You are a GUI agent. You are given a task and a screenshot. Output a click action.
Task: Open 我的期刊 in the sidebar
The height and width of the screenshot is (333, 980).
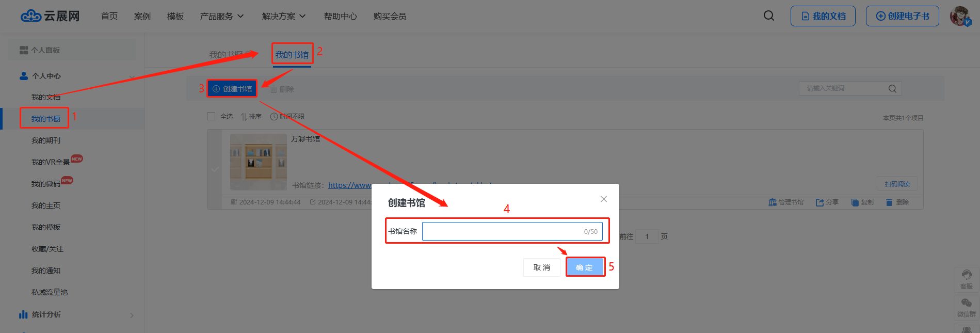pos(46,140)
